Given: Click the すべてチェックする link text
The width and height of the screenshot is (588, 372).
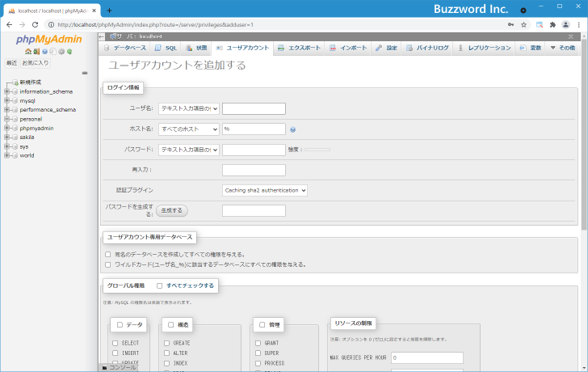Looking at the screenshot, I should point(190,285).
